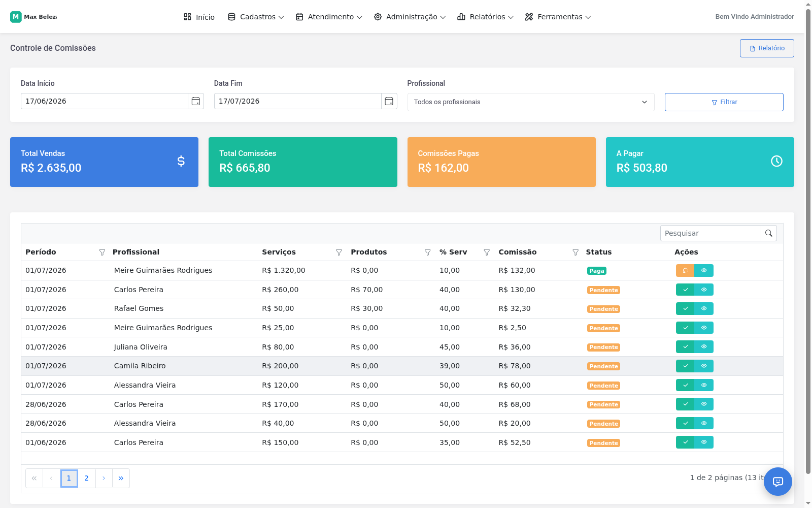Mark Carlos Pereira R$ 130,00 commission paid

(x=685, y=290)
